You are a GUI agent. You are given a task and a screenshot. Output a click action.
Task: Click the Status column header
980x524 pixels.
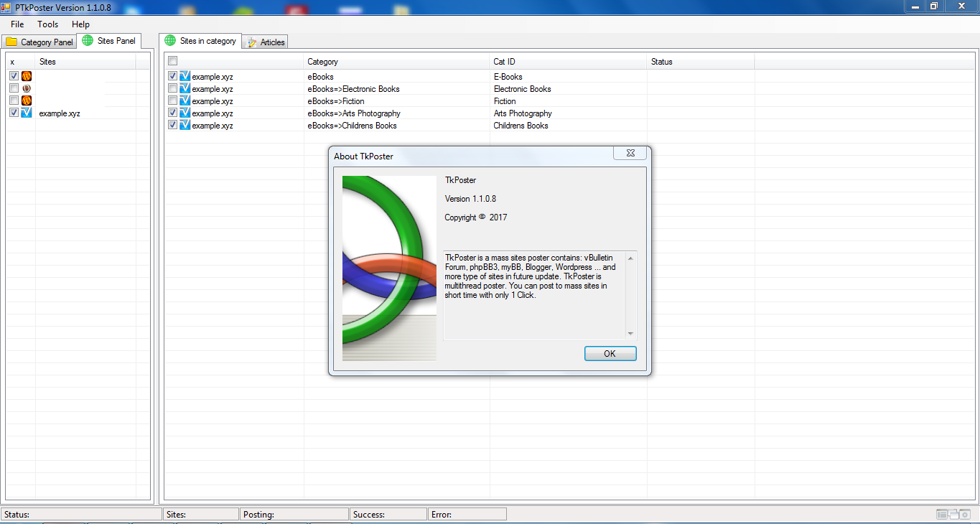[701, 62]
